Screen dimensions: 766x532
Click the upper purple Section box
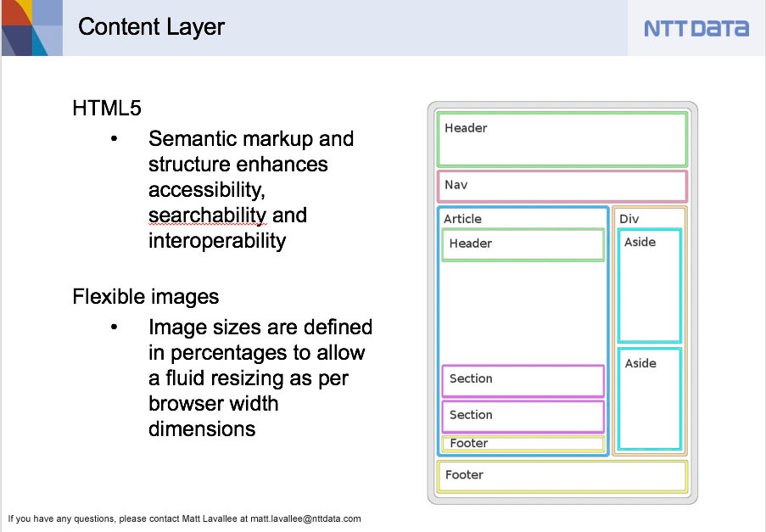523,380
